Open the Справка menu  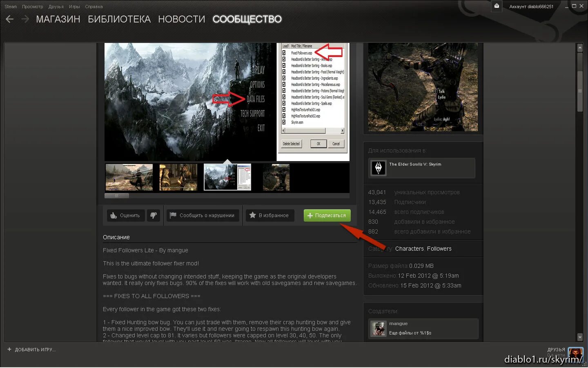pos(94,7)
